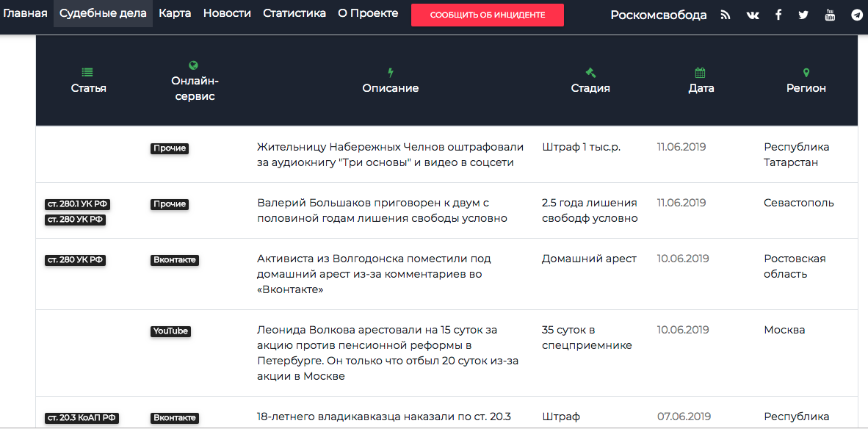The image size is (868, 429).
Task: Select the 10.06.2019 date in Москва row
Action: (683, 330)
